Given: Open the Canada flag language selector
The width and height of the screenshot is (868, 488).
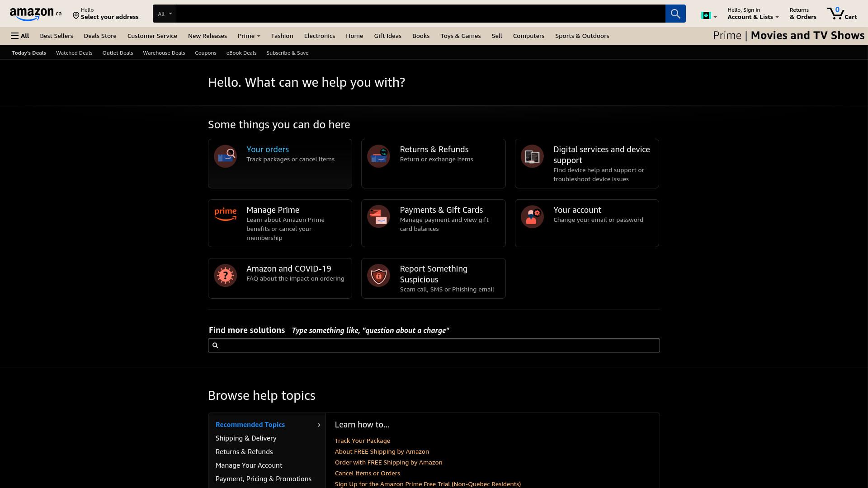Looking at the screenshot, I should pyautogui.click(x=708, y=16).
